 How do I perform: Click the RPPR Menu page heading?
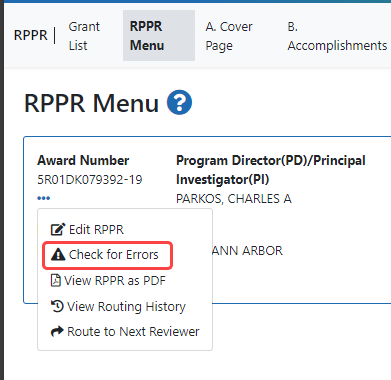[91, 103]
